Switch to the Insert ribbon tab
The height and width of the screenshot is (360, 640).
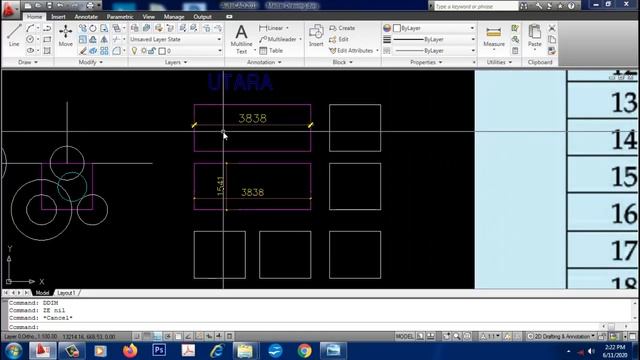(58, 17)
